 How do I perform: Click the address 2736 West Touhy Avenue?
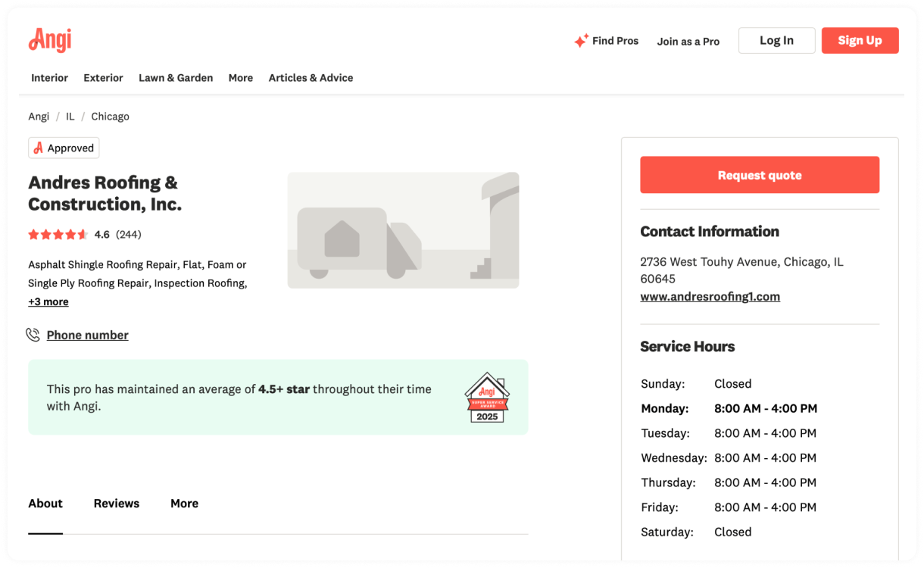741,270
